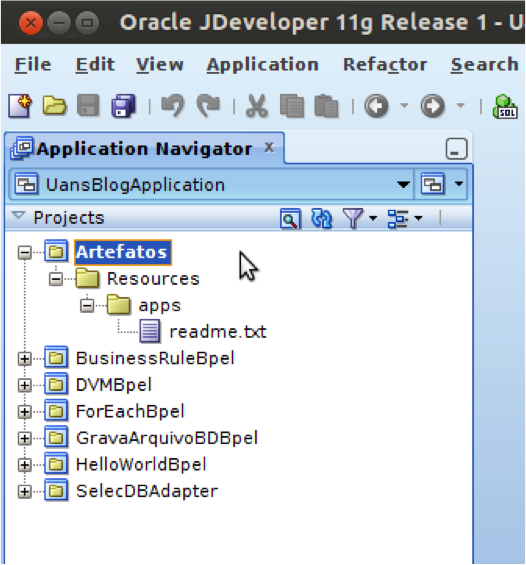The width and height of the screenshot is (526, 565).
Task: Click the readme.txt file icon
Action: click(x=150, y=331)
